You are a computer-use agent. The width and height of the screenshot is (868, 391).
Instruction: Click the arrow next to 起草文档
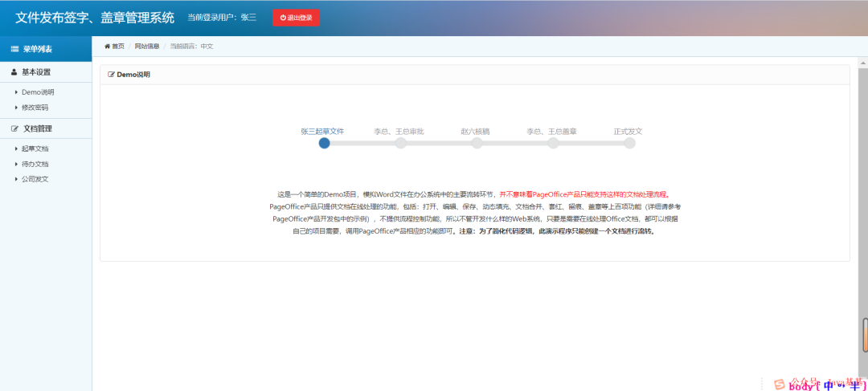(17, 149)
